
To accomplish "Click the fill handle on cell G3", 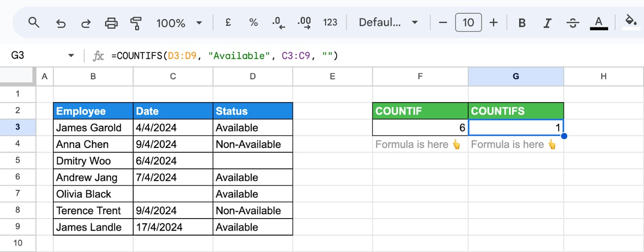I will pyautogui.click(x=564, y=136).
